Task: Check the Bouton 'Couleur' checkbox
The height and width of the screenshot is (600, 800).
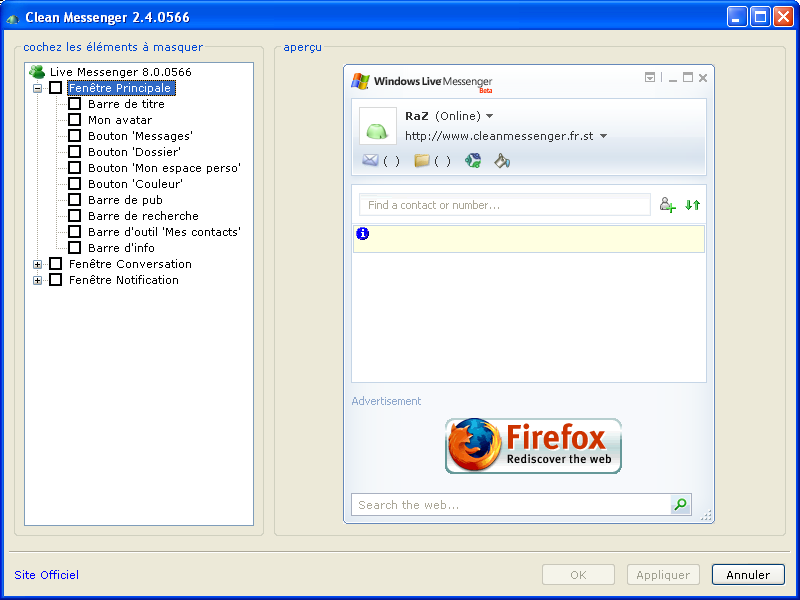Action: tap(74, 184)
